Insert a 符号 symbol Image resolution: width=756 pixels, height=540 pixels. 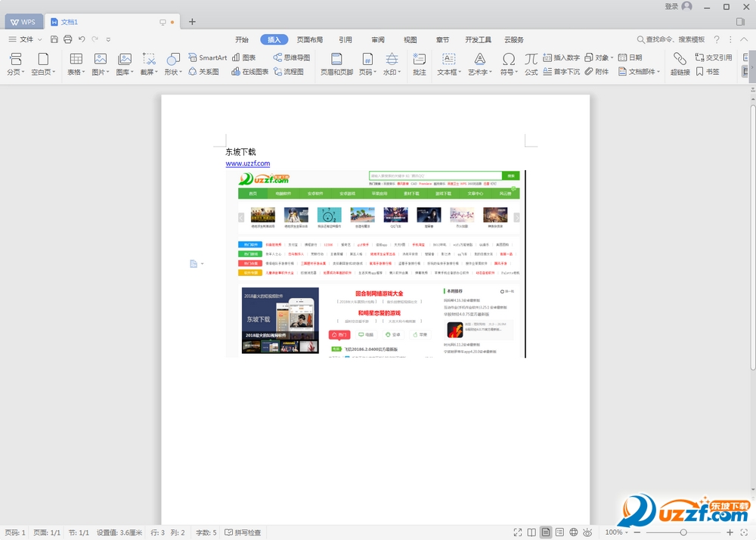(509, 64)
